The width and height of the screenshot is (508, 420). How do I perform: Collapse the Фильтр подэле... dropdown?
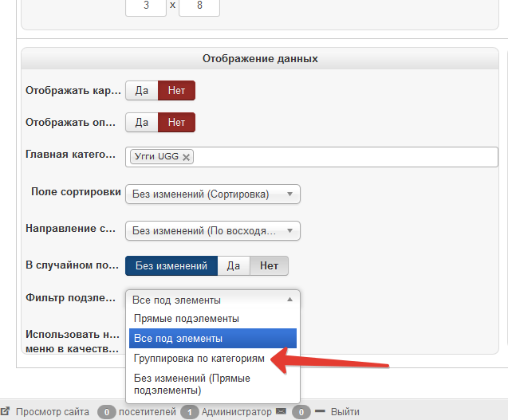213,300
